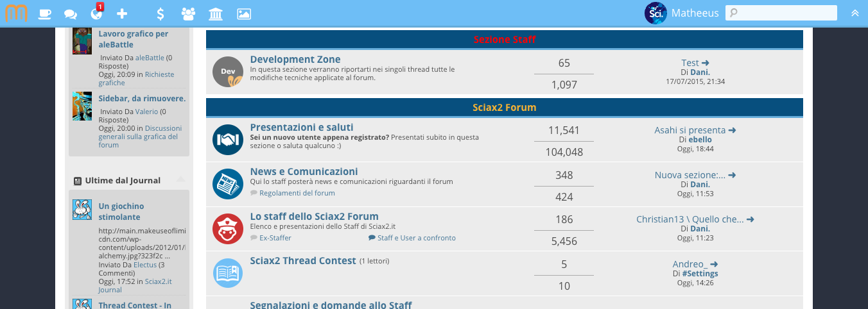
Task: Click the Ultime dal Journal list icon
Action: [78, 181]
